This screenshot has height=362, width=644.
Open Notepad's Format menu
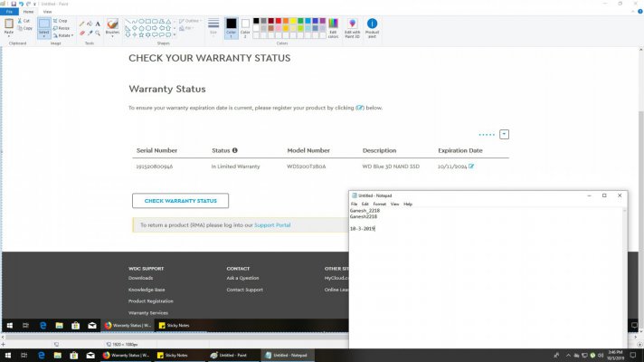(x=380, y=205)
